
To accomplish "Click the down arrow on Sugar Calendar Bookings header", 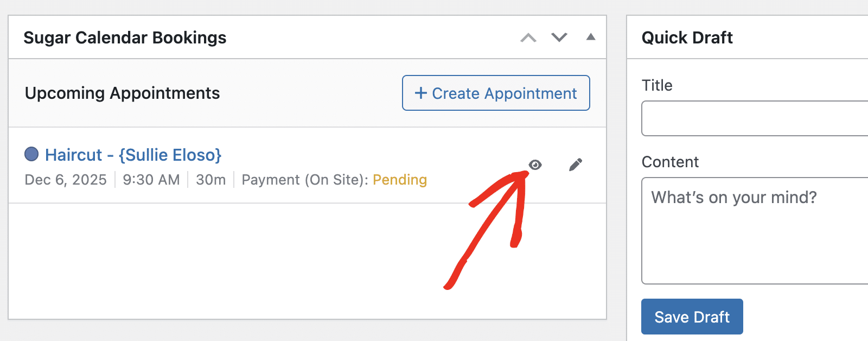I will (559, 37).
